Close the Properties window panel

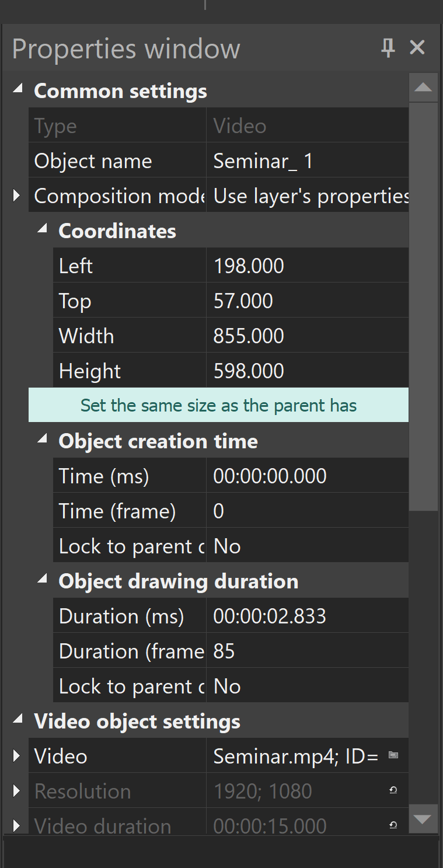pyautogui.click(x=417, y=48)
